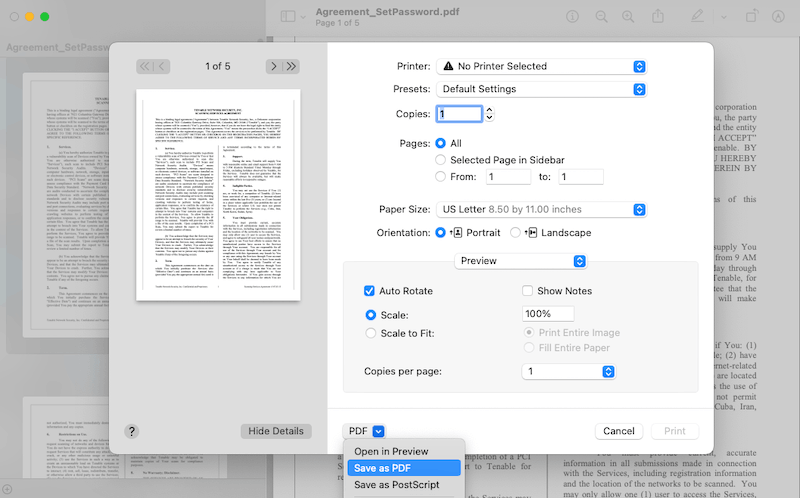Expand the Markup tools chevron in toolbar
The image size is (800, 498).
coord(723,17)
